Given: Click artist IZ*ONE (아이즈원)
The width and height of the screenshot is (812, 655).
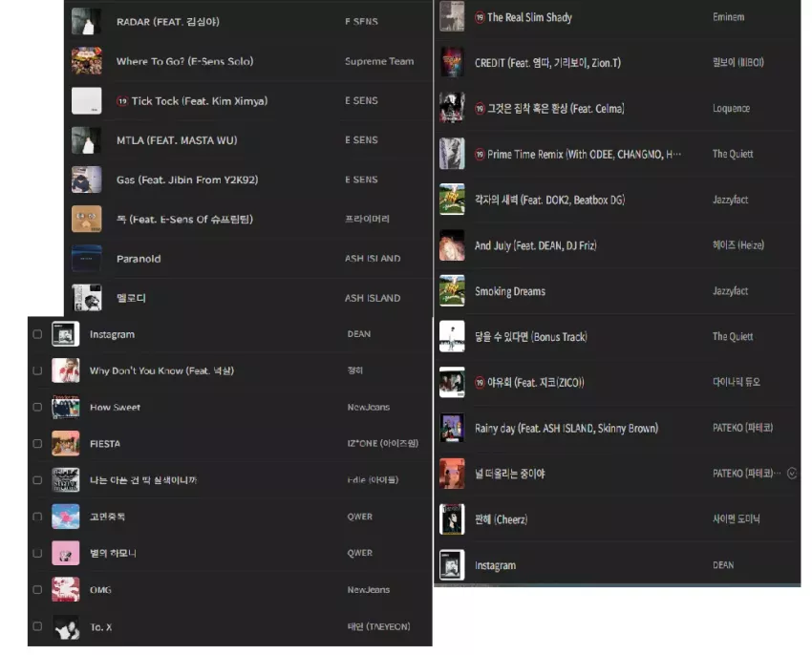Looking at the screenshot, I should pos(383,444).
